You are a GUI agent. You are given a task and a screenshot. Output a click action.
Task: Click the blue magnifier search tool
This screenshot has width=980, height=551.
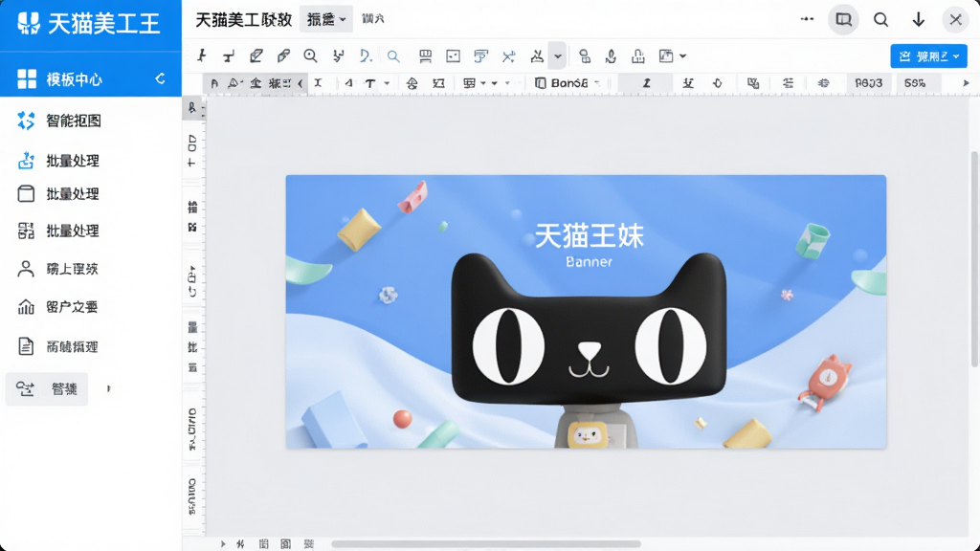pyautogui.click(x=393, y=56)
